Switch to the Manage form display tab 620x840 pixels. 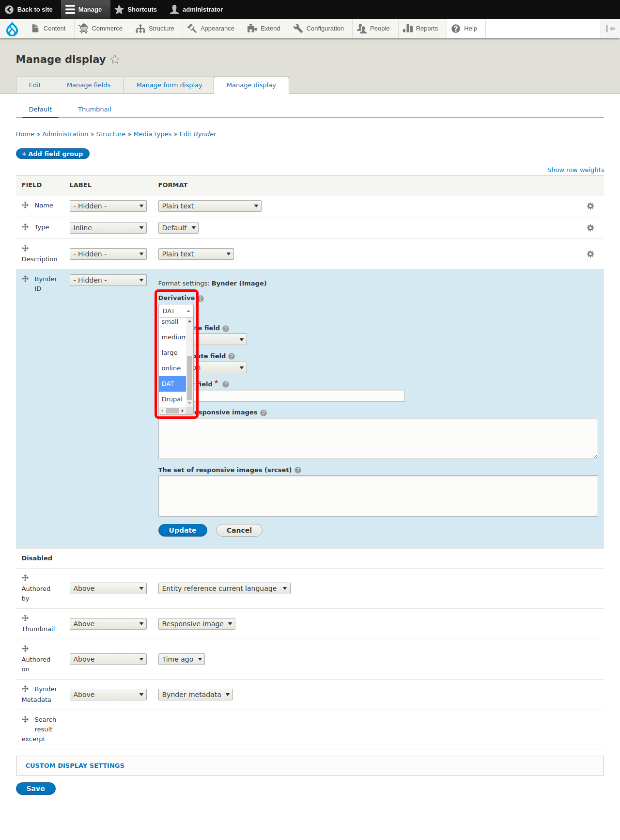coord(169,85)
